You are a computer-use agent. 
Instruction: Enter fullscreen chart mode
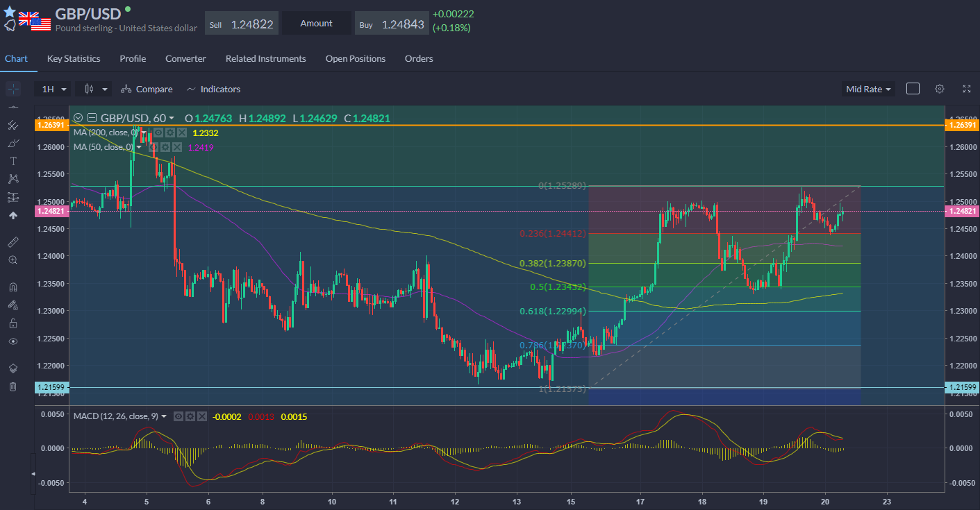(966, 89)
